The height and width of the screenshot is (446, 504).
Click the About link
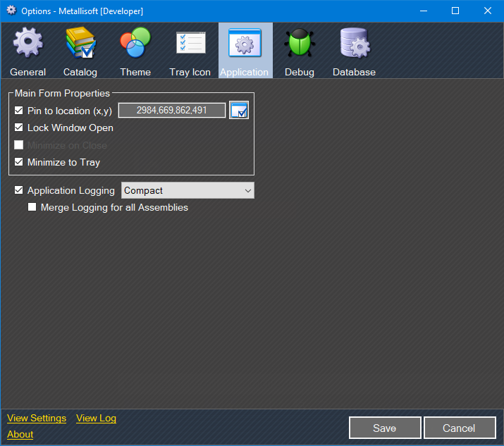coord(20,434)
